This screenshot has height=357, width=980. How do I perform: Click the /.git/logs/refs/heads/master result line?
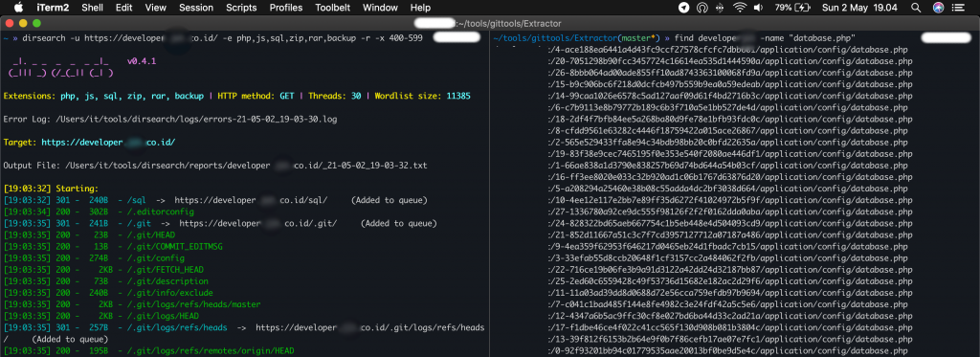pyautogui.click(x=132, y=304)
